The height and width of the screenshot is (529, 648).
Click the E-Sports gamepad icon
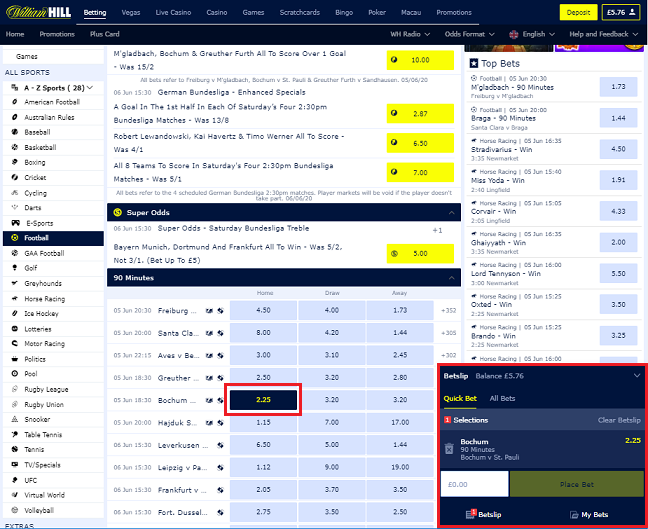tap(15, 223)
